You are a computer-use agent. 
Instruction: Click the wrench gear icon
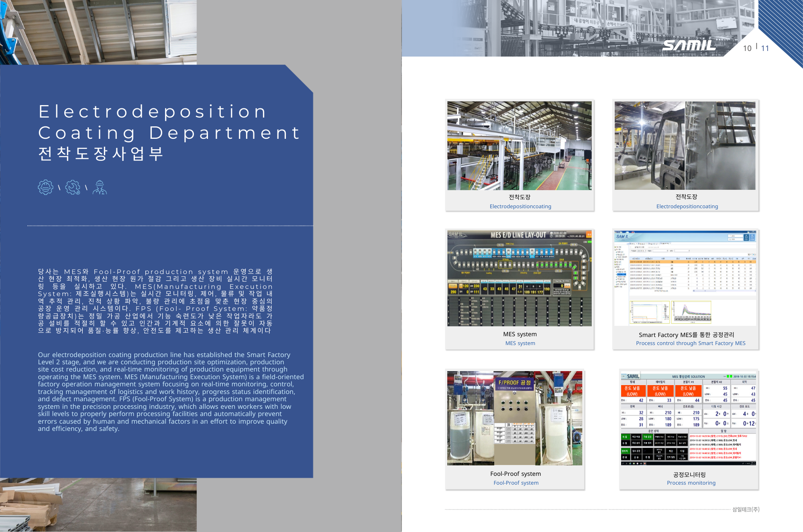(x=73, y=187)
